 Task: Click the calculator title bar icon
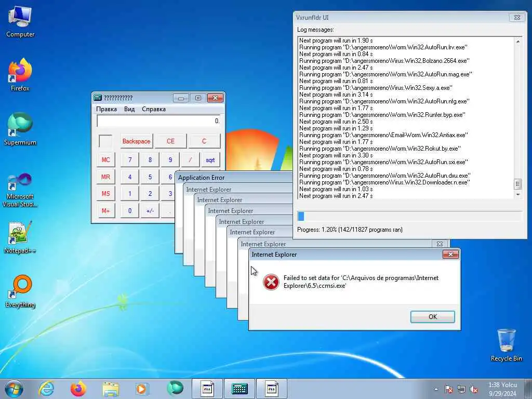[97, 98]
